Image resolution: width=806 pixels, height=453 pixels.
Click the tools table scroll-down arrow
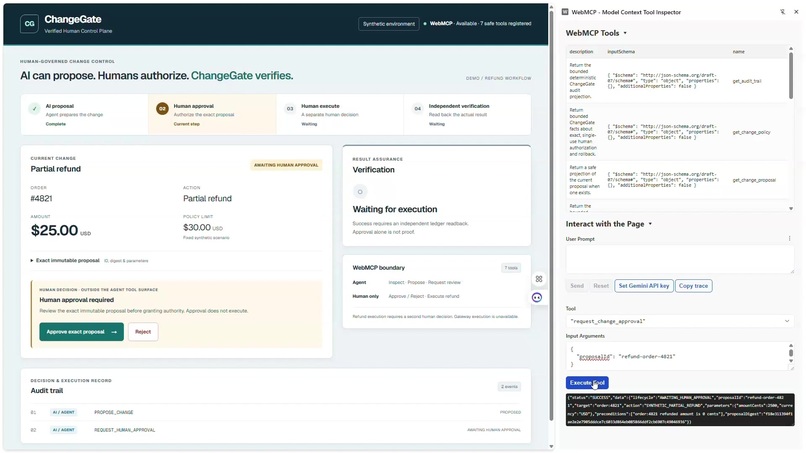[791, 208]
